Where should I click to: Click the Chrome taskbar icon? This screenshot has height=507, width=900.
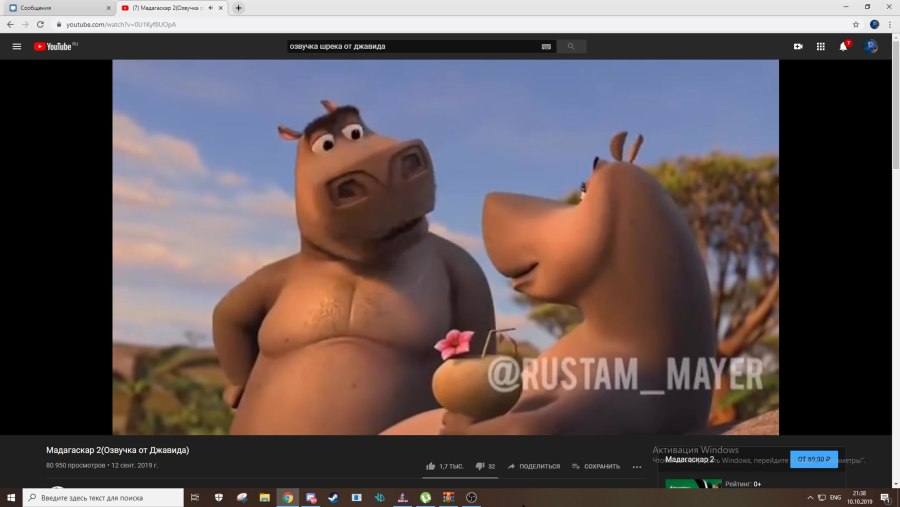click(x=288, y=497)
